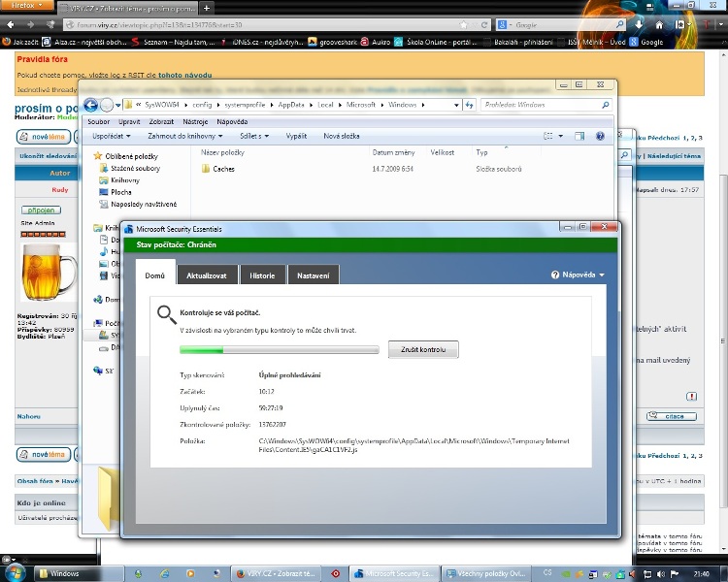
Task: Click the Windows Start orb
Action: click(15, 571)
